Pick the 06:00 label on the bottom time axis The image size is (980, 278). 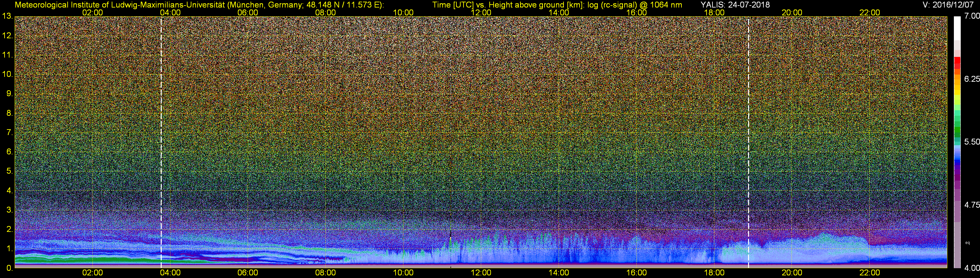pyautogui.click(x=248, y=273)
